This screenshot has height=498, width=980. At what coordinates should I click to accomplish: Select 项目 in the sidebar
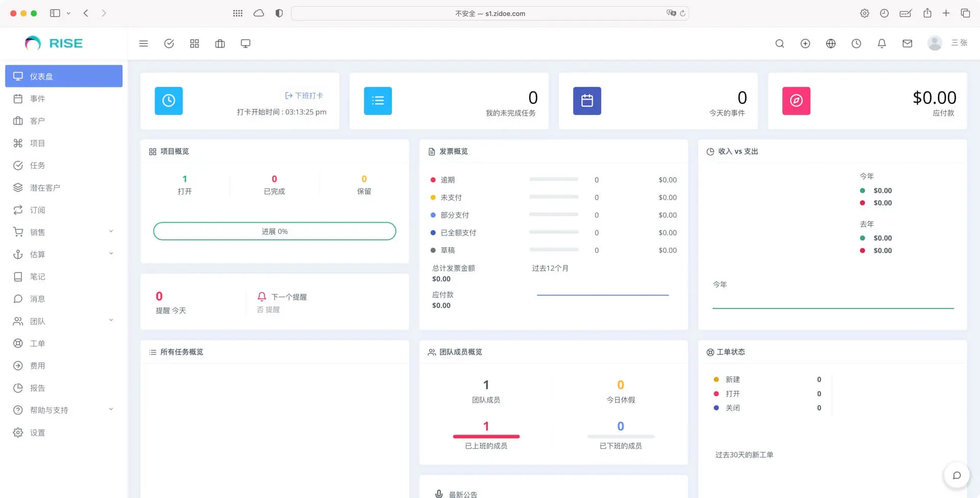point(38,143)
